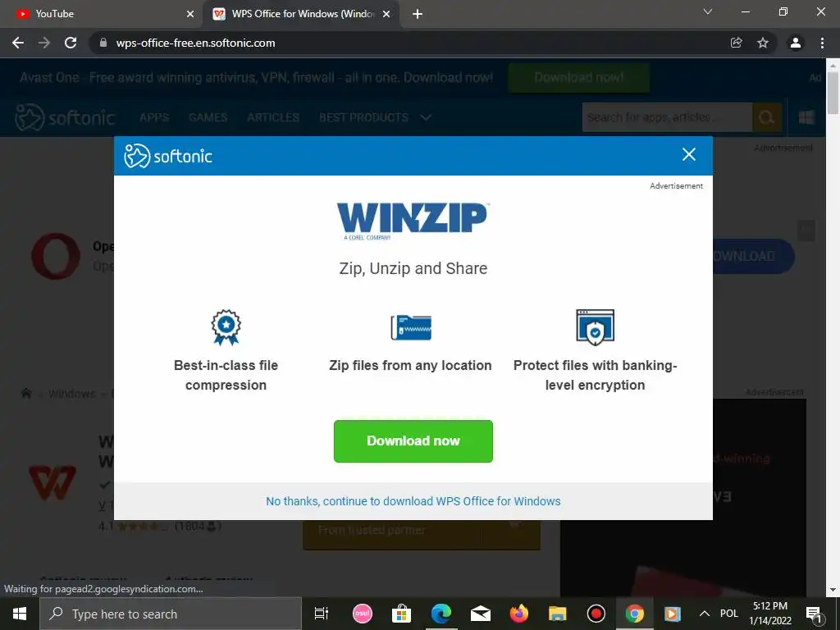
Task: Click the Softonic site logo in background
Action: (x=65, y=117)
